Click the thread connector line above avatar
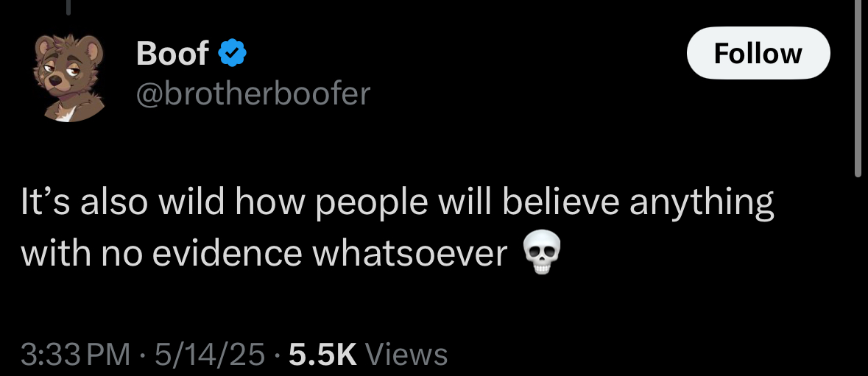The image size is (868, 376). [x=68, y=7]
